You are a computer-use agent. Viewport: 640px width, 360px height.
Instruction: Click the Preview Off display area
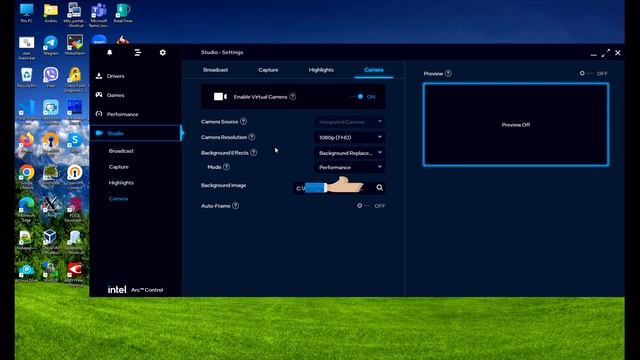click(x=516, y=124)
